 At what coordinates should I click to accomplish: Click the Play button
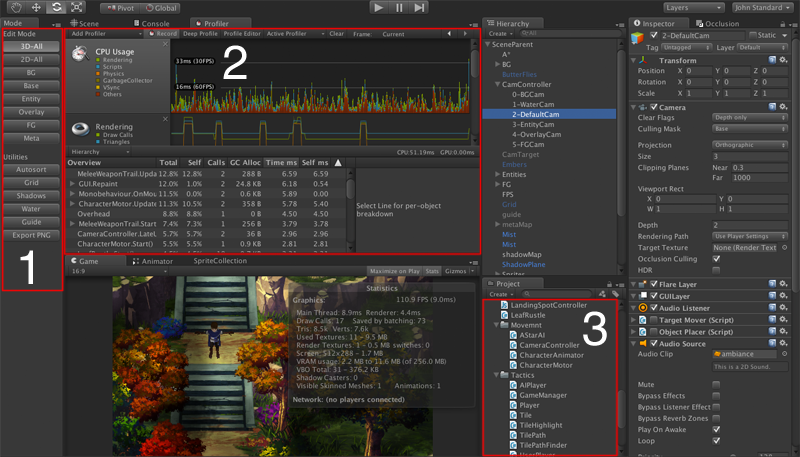(x=379, y=8)
